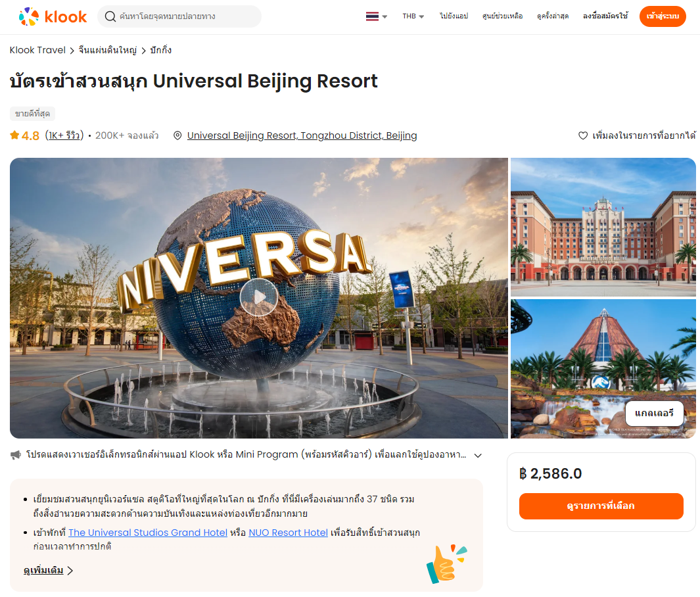Click the thumbs-up illustration icon

(446, 563)
